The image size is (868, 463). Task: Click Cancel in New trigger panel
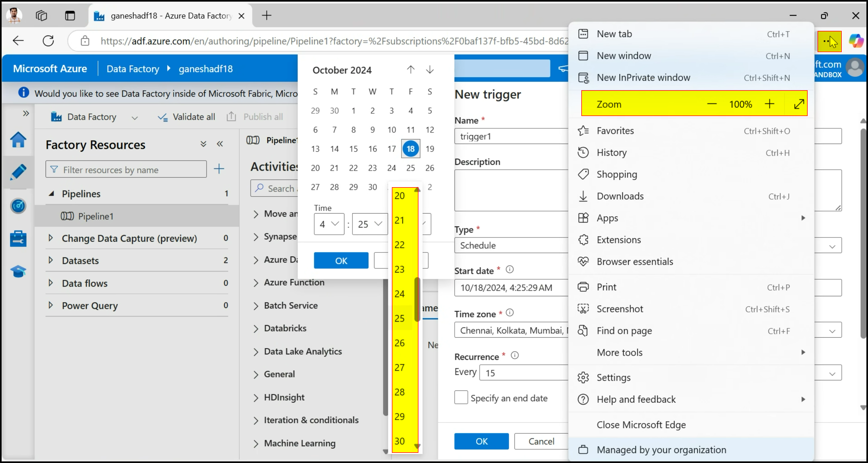[541, 441]
